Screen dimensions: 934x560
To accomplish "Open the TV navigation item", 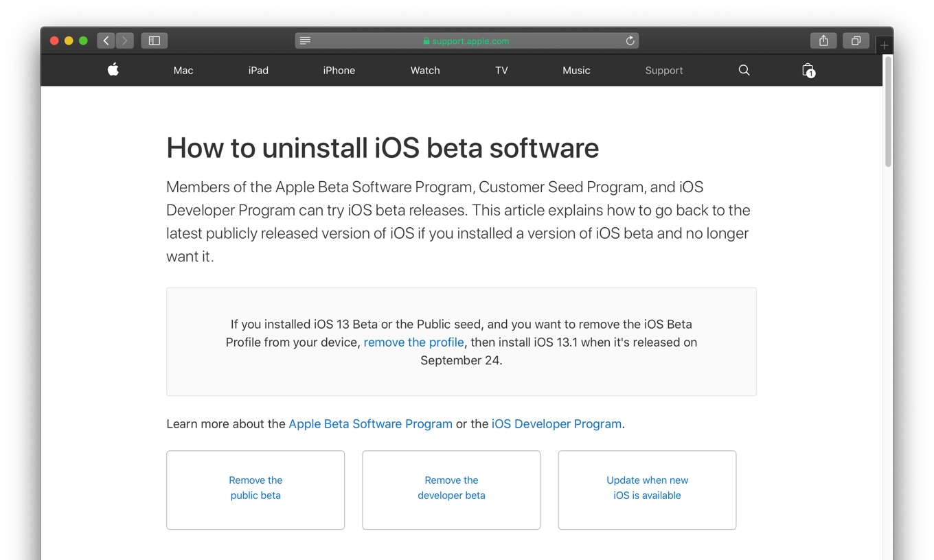I will point(501,70).
